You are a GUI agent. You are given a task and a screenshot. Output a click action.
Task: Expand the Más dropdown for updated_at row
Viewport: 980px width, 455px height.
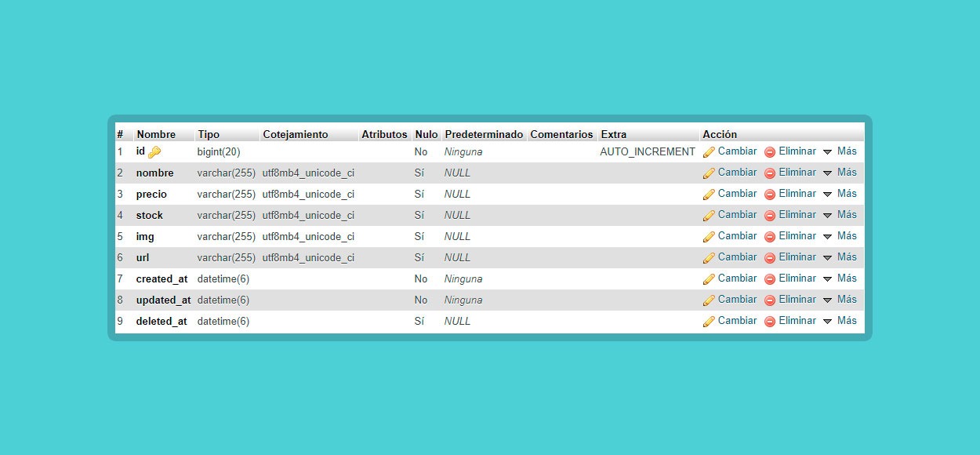point(840,300)
